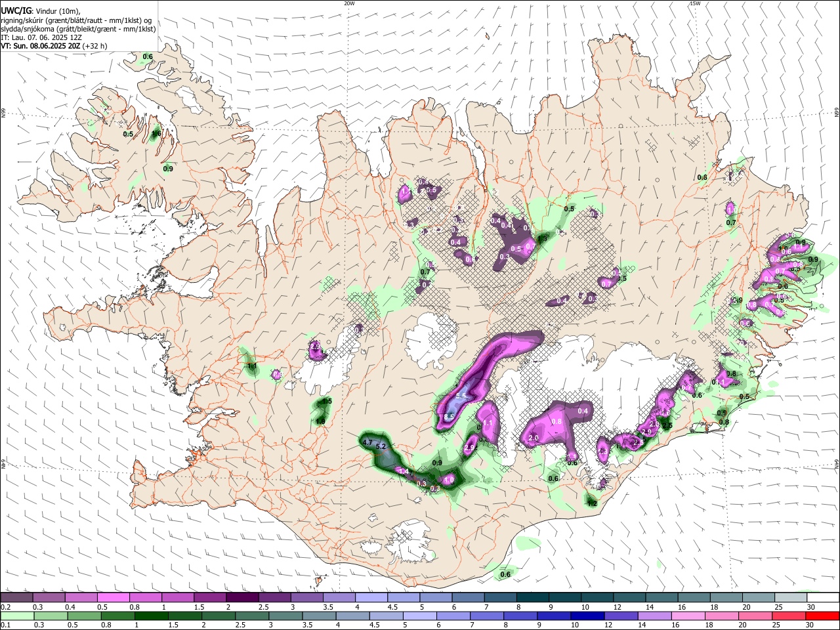Click the '5.5' snowfall value on the map
This screenshot has height=630, width=840.
coord(461,396)
